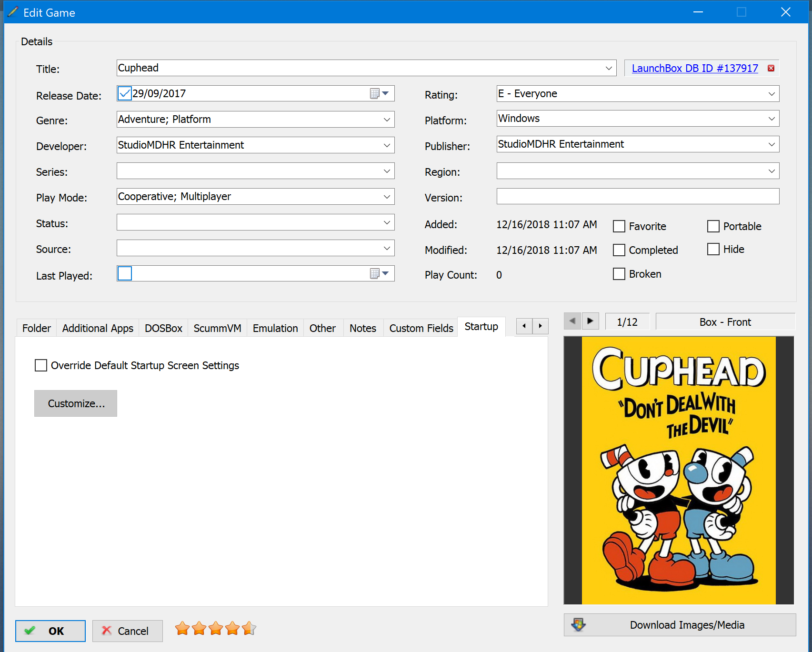Image resolution: width=812 pixels, height=652 pixels.
Task: Open the Additional Apps tab
Action: click(98, 328)
